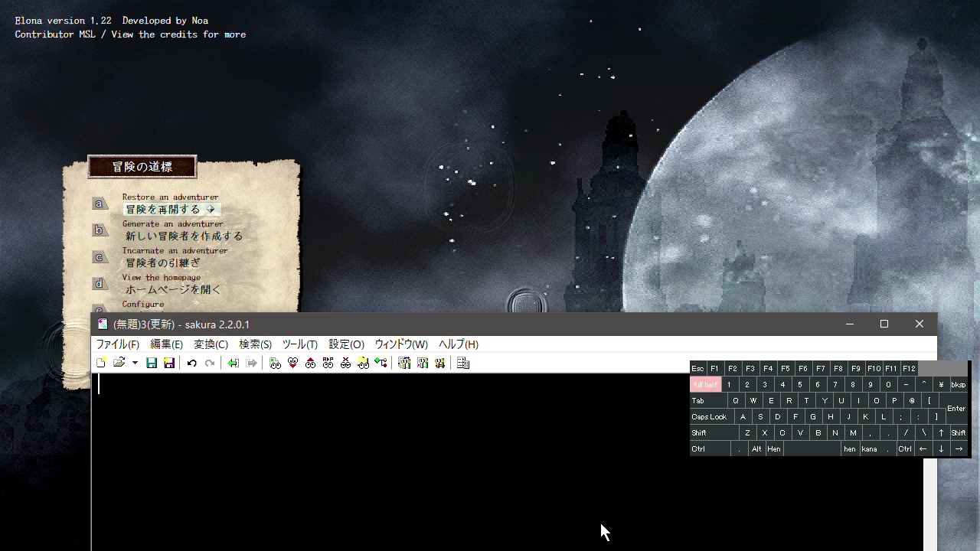The image size is (980, 551).
Task: Click the Enter key on on-screen keyboard
Action: (956, 409)
